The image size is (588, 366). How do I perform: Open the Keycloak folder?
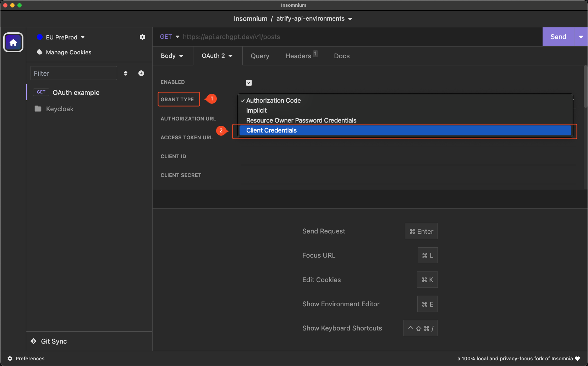60,109
